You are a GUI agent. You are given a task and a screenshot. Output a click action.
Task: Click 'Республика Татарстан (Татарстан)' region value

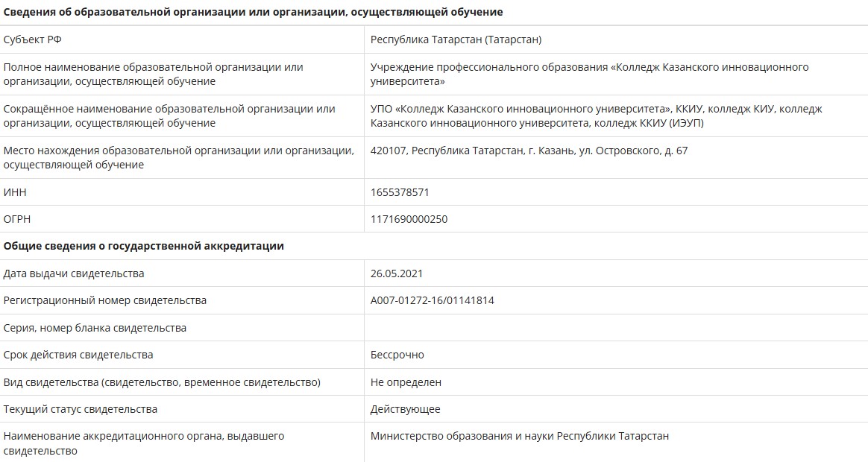pos(456,39)
